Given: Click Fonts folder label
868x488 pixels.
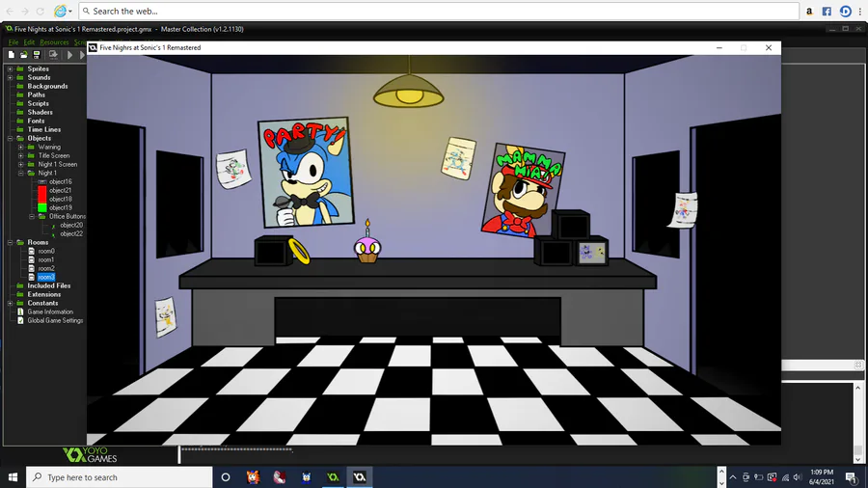Looking at the screenshot, I should click(36, 122).
